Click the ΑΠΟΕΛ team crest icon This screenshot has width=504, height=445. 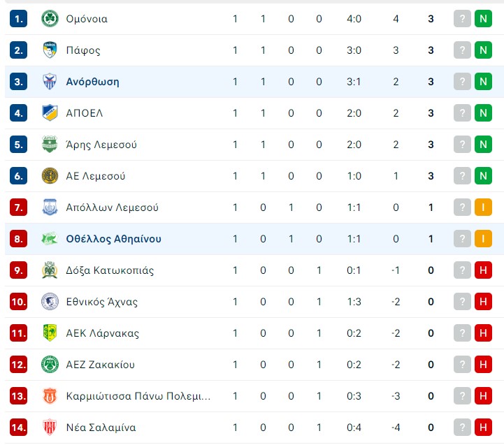coord(50,113)
